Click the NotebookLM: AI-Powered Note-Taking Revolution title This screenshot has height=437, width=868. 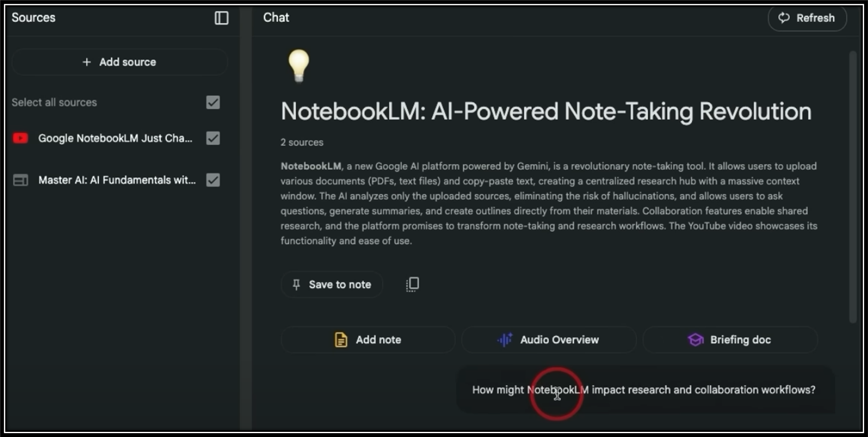point(546,112)
